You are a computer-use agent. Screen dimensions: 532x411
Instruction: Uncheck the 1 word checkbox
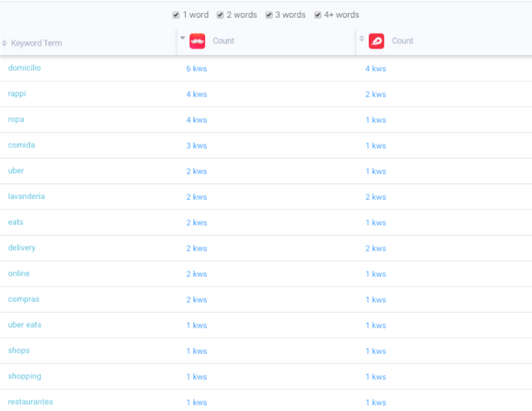176,15
